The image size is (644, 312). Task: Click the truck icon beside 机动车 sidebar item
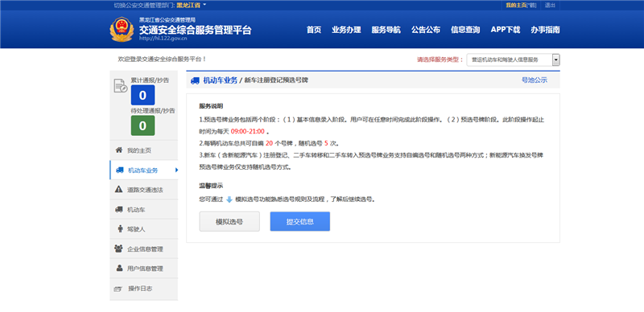click(119, 209)
